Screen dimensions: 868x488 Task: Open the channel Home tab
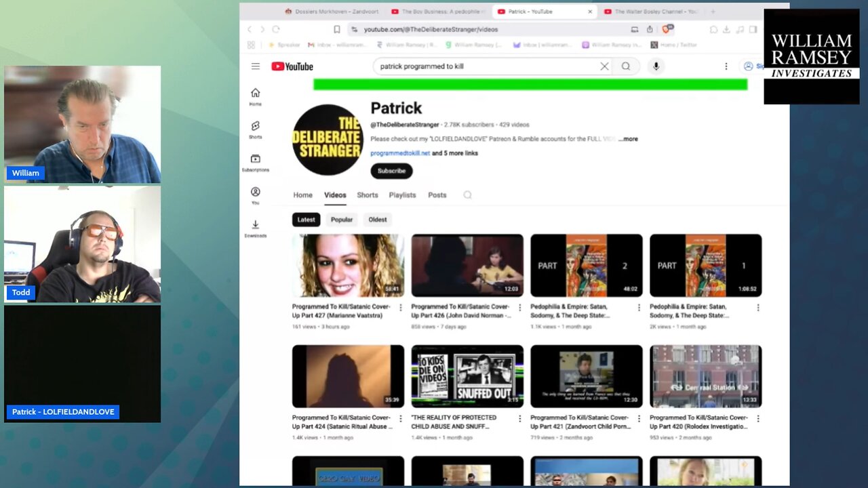tap(302, 195)
